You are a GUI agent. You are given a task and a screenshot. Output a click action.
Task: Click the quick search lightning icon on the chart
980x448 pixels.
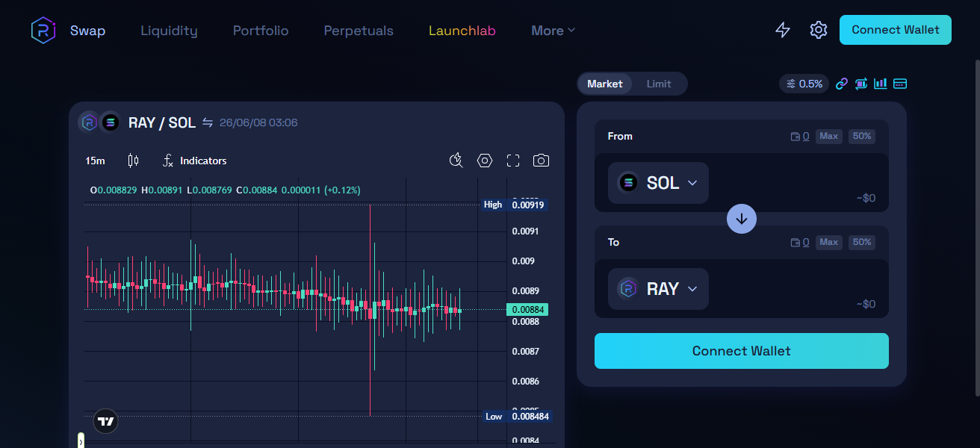pyautogui.click(x=456, y=161)
